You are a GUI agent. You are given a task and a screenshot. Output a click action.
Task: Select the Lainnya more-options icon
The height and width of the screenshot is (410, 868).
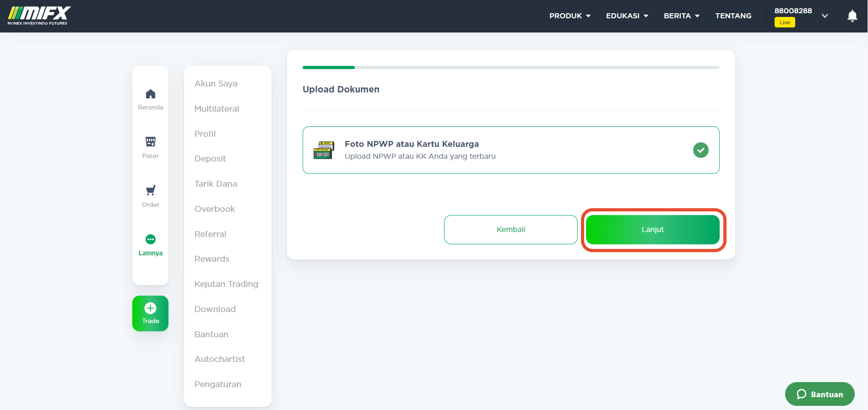coord(151,239)
